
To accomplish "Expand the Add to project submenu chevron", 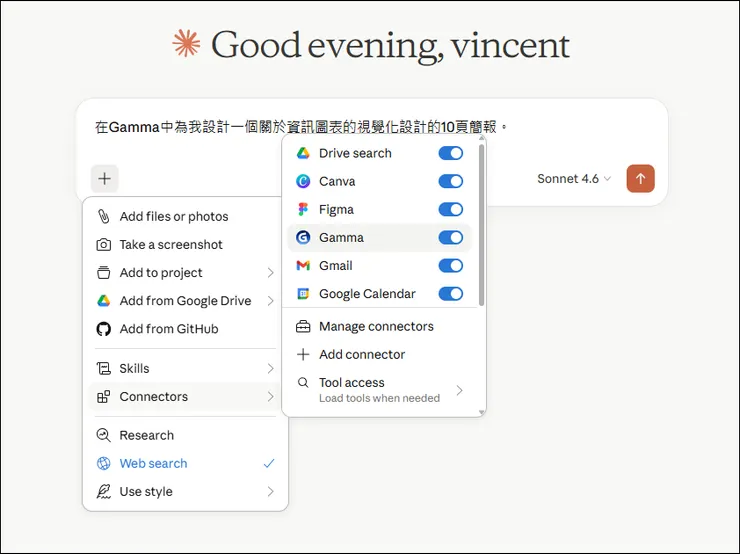I will [270, 272].
